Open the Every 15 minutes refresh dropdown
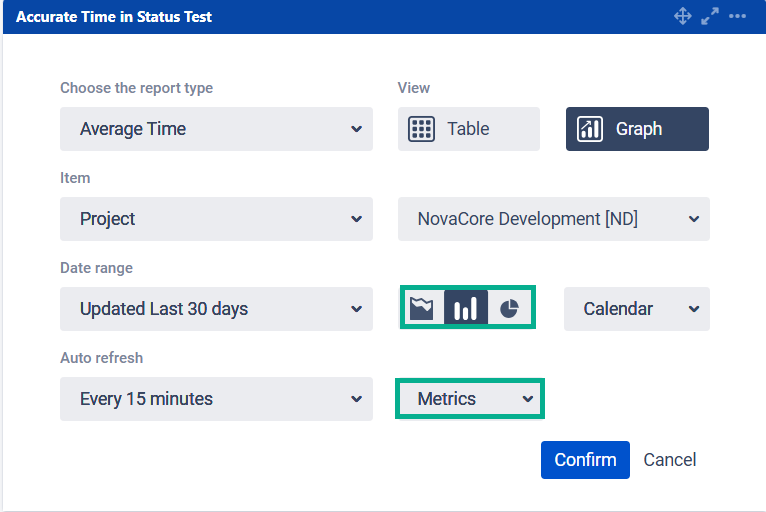 click(x=216, y=399)
